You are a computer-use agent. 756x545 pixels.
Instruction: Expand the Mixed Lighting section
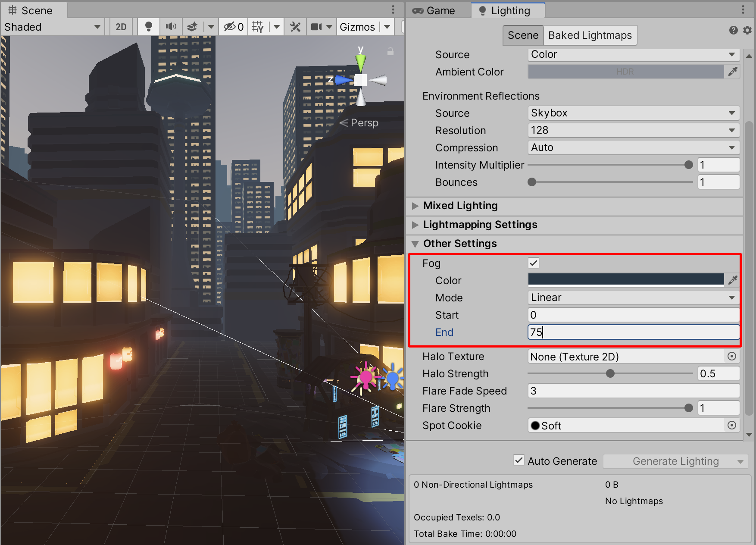[460, 206]
